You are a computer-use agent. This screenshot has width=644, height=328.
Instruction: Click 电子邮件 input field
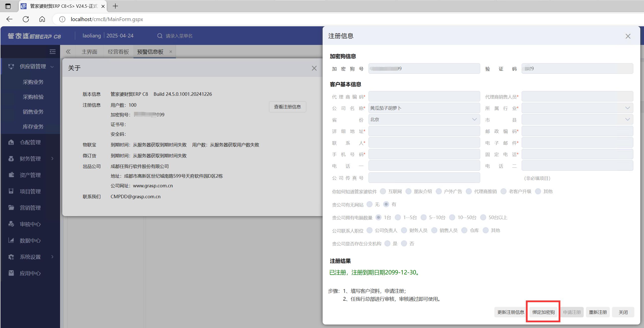(x=577, y=143)
